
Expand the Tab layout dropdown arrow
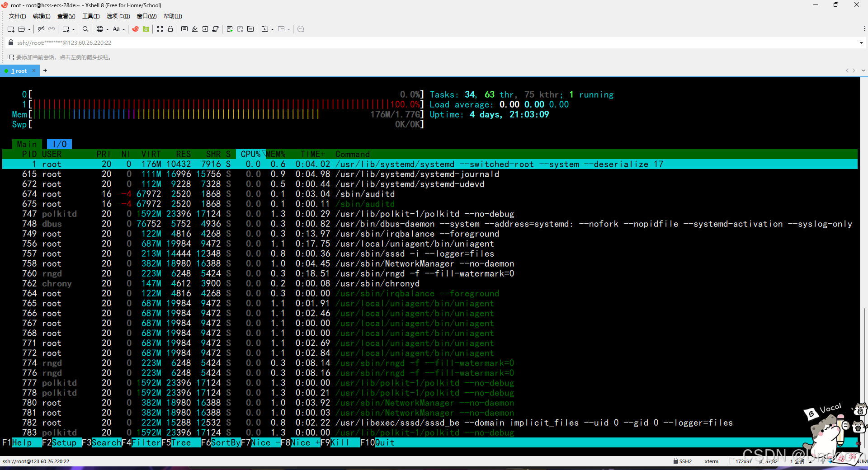click(289, 29)
